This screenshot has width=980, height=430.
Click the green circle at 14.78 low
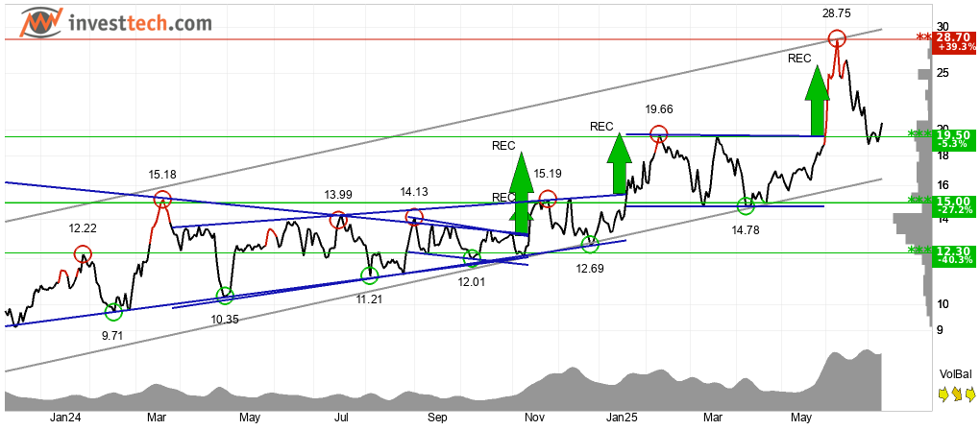(x=746, y=204)
